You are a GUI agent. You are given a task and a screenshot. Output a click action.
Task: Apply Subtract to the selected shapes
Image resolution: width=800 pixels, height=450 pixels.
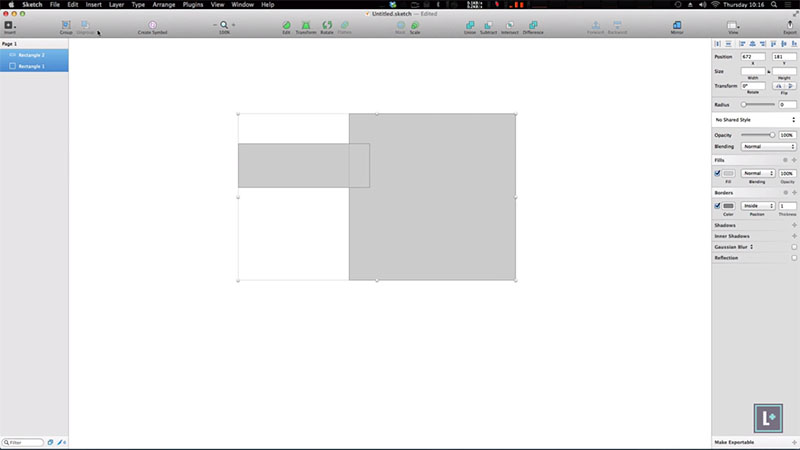click(488, 25)
